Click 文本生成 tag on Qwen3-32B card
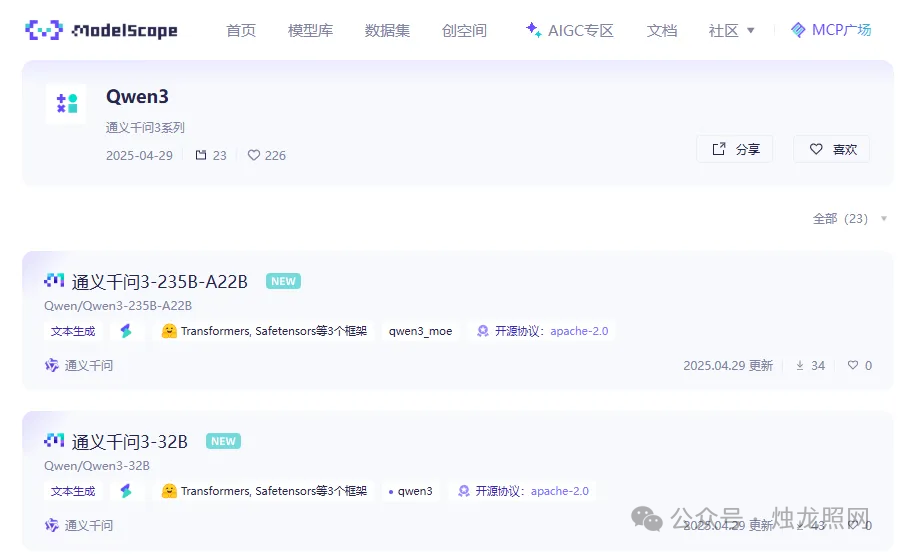This screenshot has width=898, height=554. click(x=73, y=491)
